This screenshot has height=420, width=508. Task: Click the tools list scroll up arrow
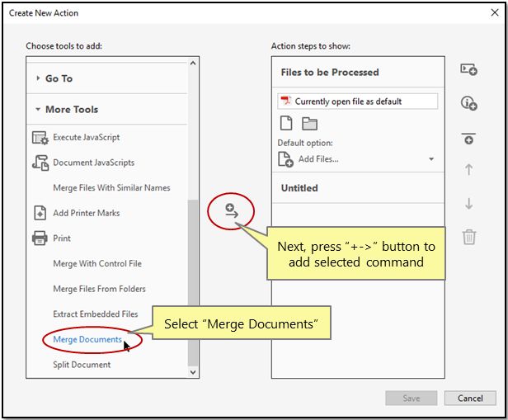click(193, 63)
